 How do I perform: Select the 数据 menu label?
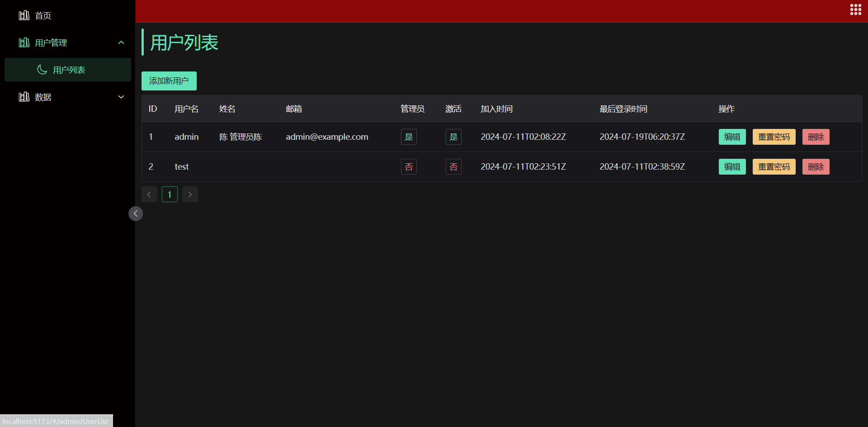tap(43, 97)
